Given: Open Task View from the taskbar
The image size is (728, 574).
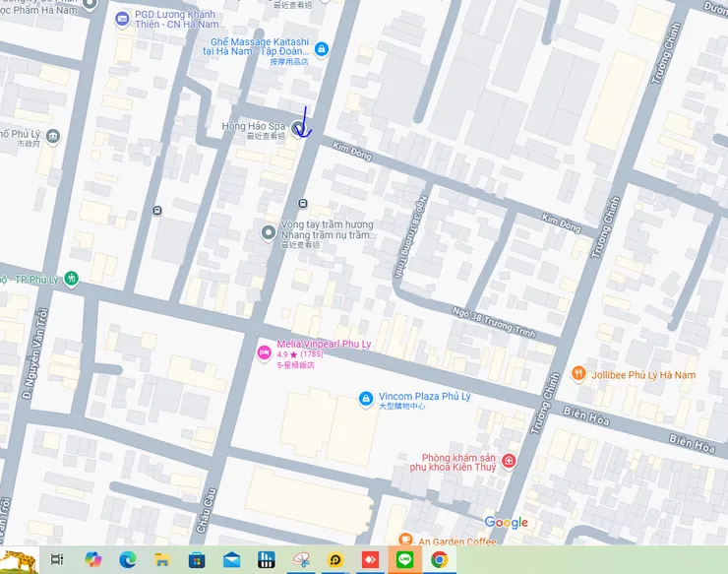Looking at the screenshot, I should [57, 559].
